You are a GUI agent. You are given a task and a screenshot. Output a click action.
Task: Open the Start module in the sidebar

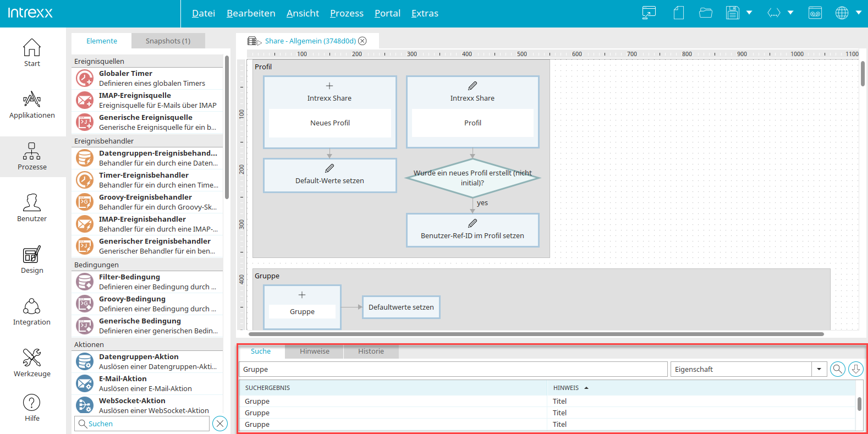pyautogui.click(x=32, y=53)
